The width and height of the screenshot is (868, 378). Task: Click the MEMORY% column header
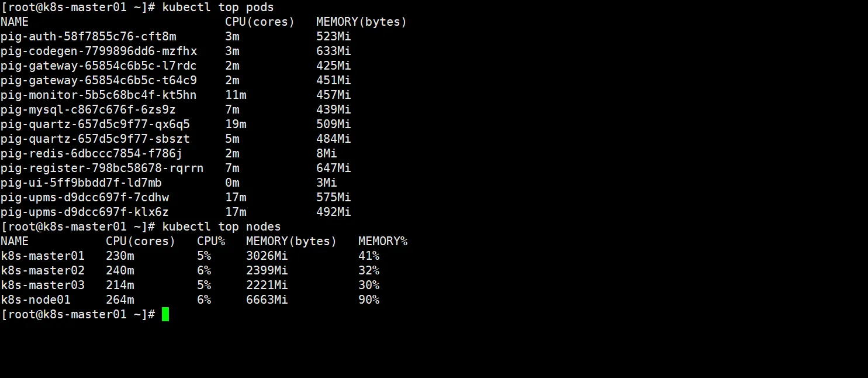pyautogui.click(x=383, y=242)
